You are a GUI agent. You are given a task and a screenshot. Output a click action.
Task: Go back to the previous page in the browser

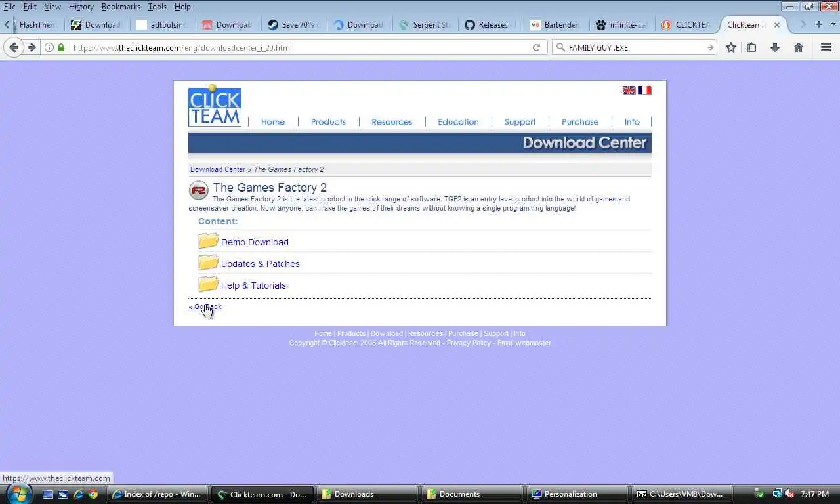click(x=14, y=47)
